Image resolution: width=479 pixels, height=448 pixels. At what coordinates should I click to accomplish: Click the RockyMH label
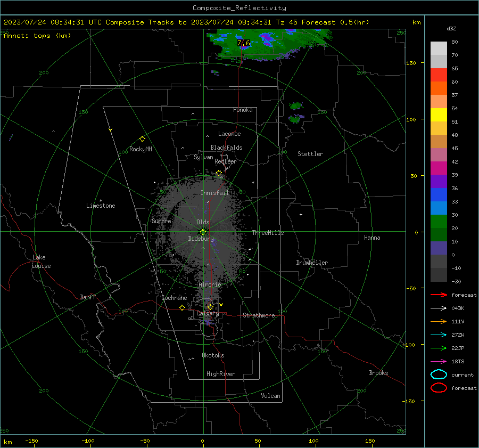(x=141, y=149)
